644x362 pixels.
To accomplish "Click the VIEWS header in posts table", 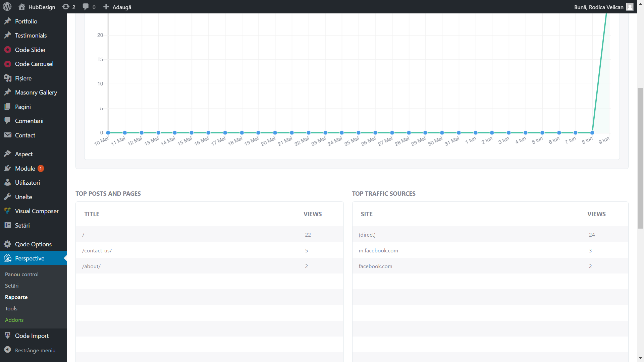I will [x=313, y=214].
